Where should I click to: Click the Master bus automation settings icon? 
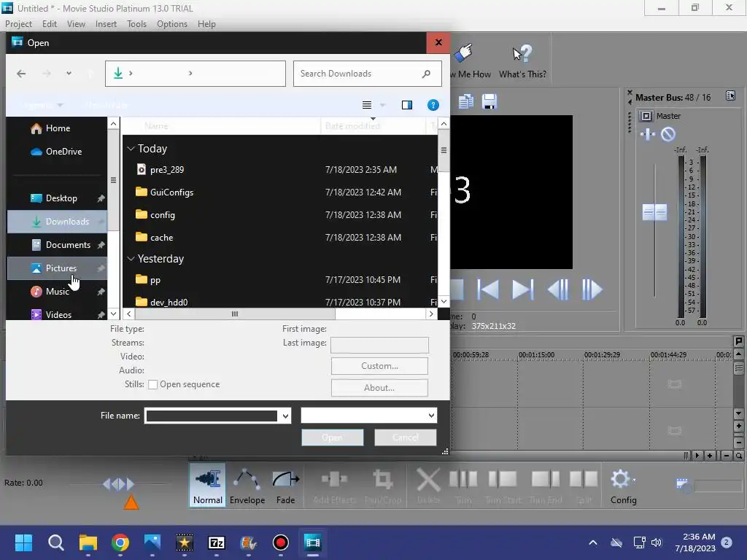click(648, 134)
